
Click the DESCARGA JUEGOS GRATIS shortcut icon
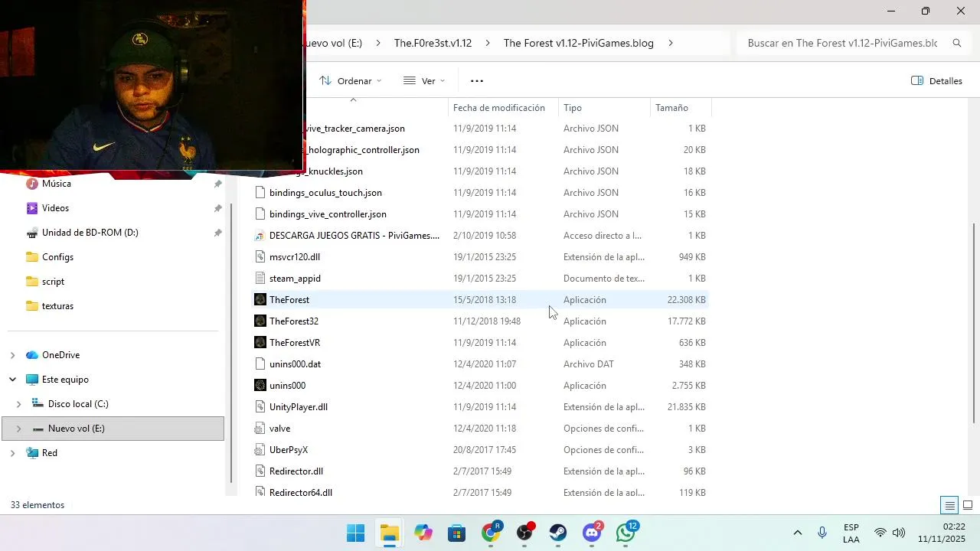260,236
